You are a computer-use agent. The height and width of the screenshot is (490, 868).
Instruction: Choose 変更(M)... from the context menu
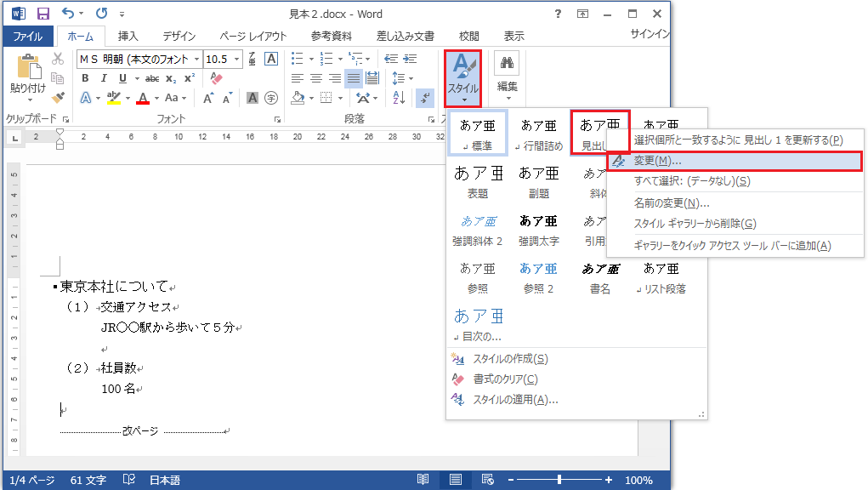tap(658, 161)
